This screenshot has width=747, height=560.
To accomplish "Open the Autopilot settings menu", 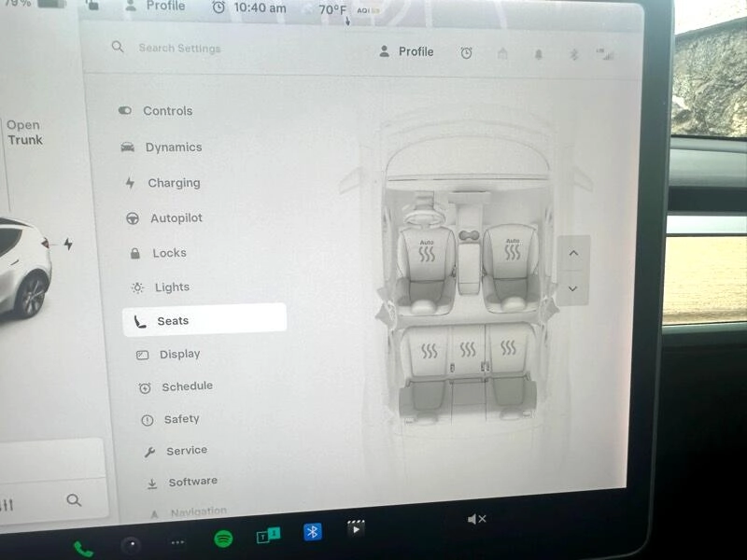I will 164,217.
